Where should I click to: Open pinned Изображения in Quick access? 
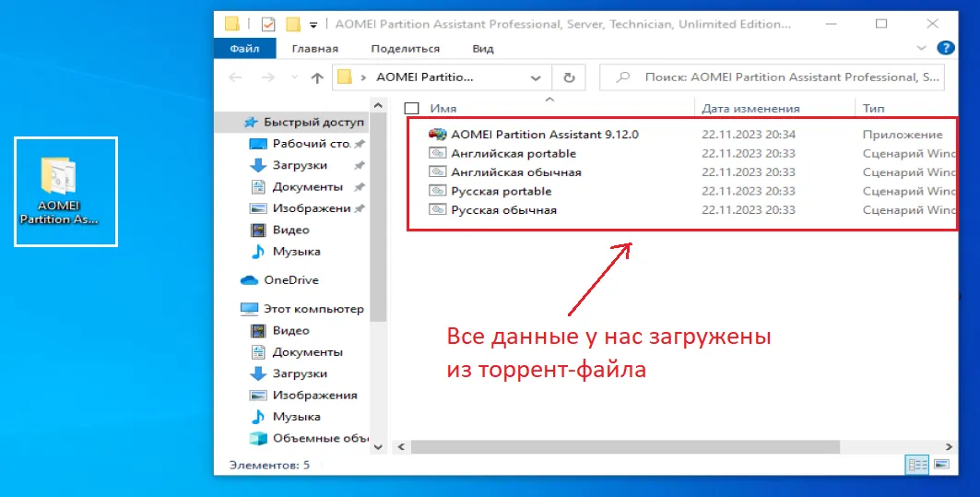[x=307, y=208]
